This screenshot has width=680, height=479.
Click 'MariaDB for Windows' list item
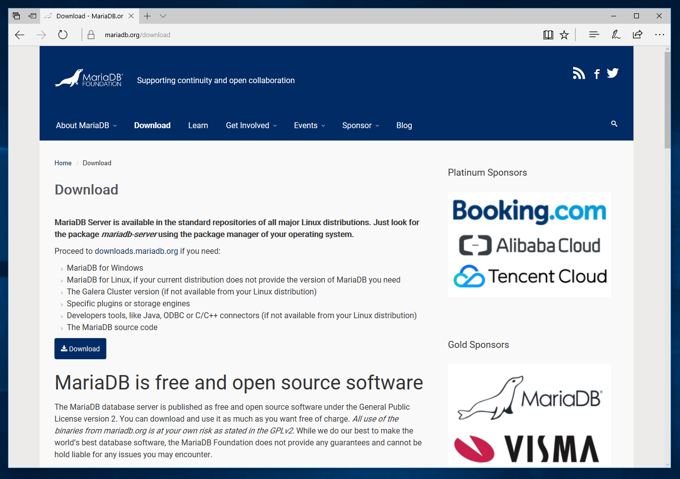point(105,268)
